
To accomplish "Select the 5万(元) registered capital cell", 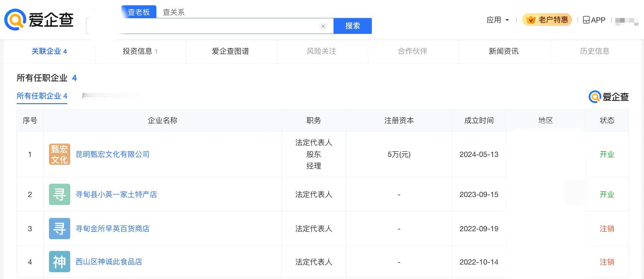I will coord(399,154).
